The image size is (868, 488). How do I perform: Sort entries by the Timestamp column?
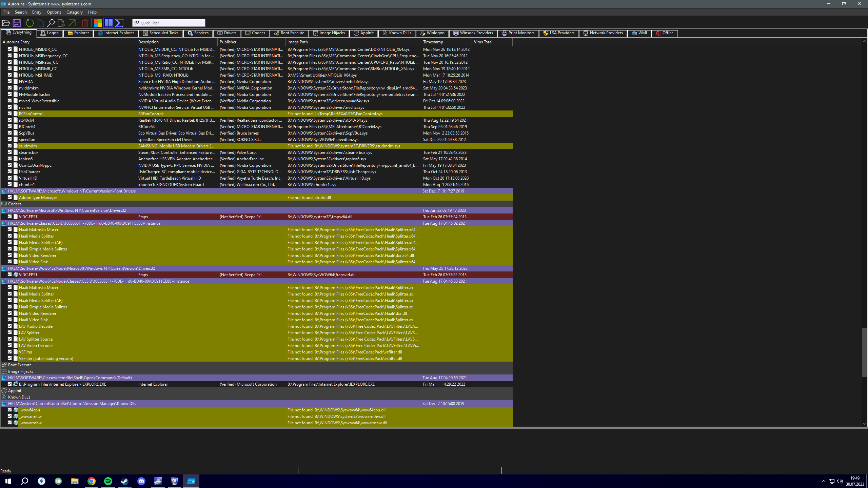pos(433,42)
